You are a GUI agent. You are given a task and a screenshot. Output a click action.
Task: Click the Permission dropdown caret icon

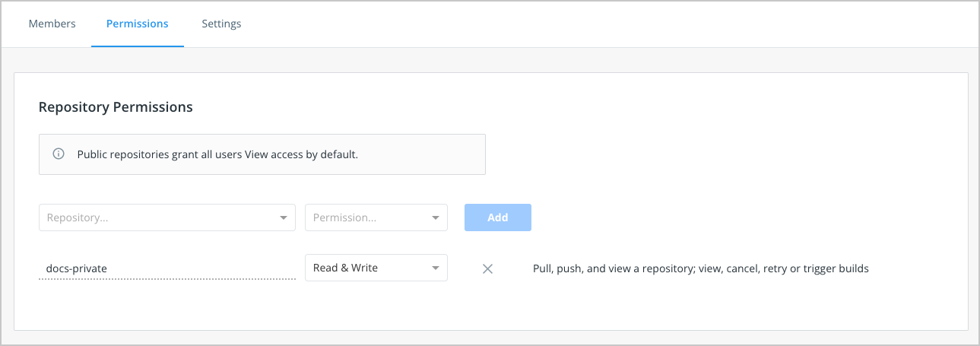(x=436, y=218)
